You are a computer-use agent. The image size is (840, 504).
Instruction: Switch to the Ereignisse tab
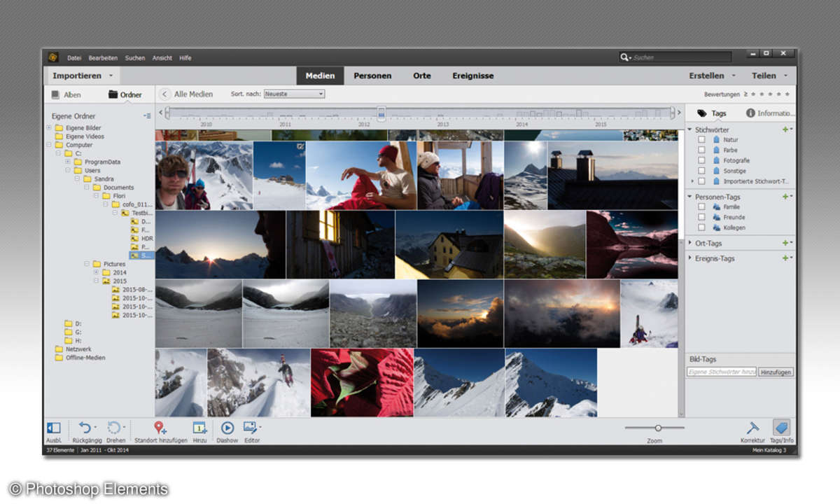(x=473, y=76)
